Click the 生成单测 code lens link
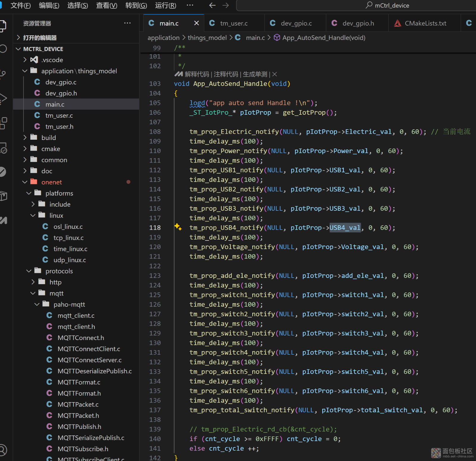This screenshot has width=476, height=461. tap(255, 74)
